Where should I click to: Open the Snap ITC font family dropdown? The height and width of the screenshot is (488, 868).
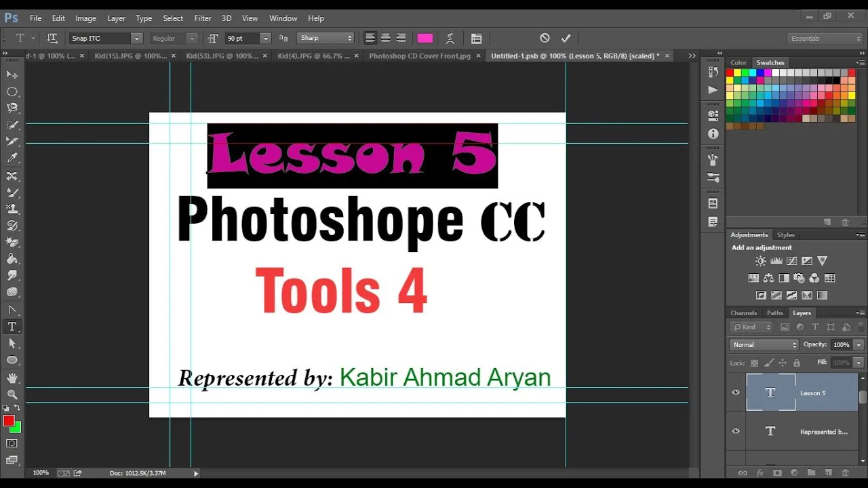pyautogui.click(x=136, y=39)
